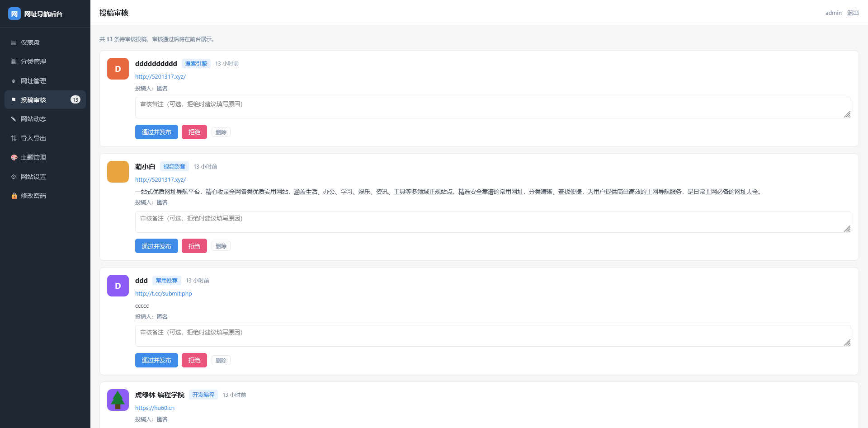Click the 开发编程 category tag

[203, 395]
